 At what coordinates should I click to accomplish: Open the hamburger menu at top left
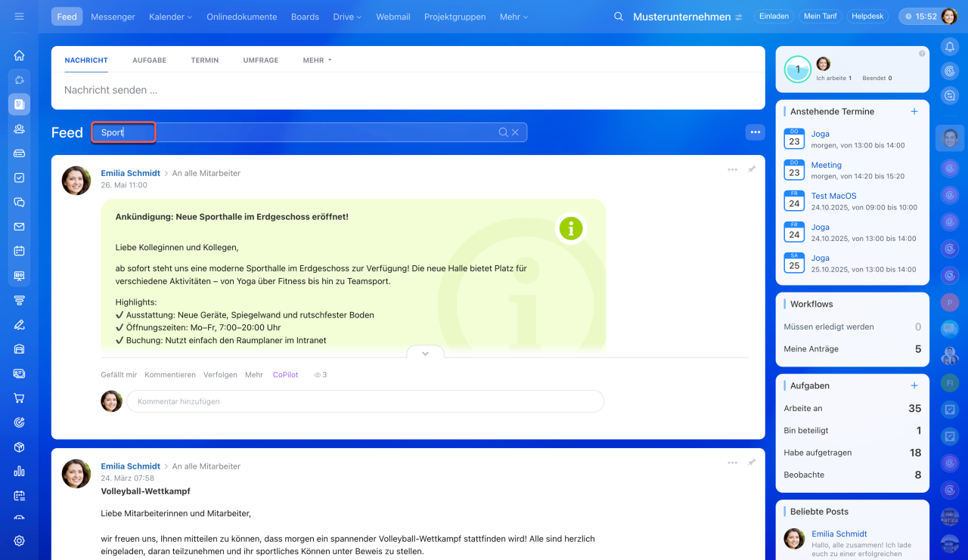[19, 17]
